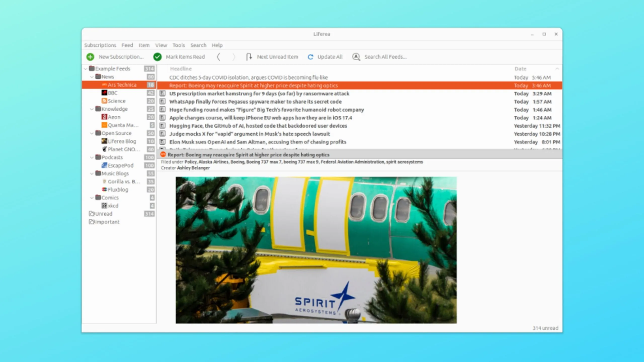
Task: Toggle the Date column sort arrow
Action: point(557,69)
